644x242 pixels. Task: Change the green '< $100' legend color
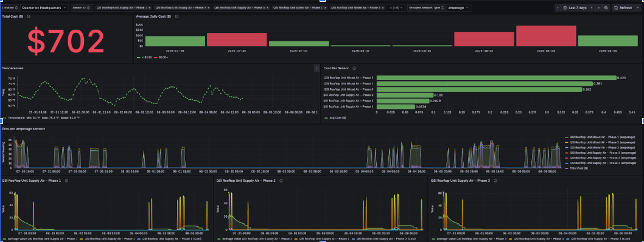138,57
